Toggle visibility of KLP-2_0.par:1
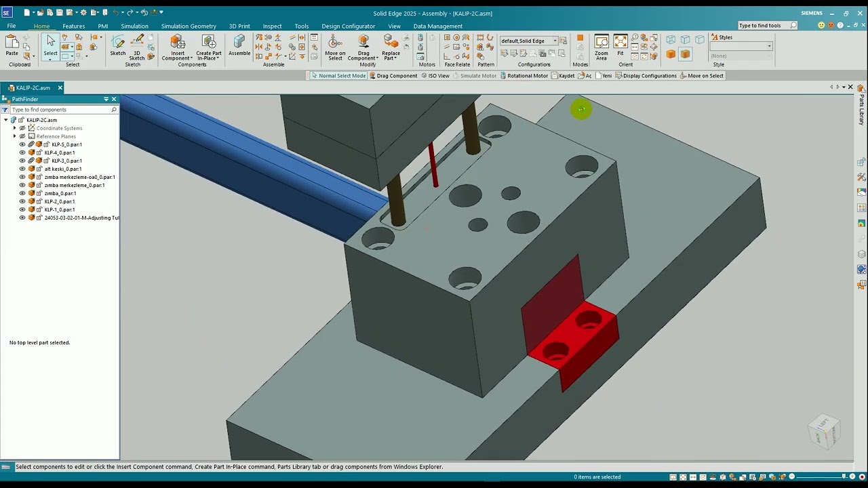The image size is (868, 488). pyautogui.click(x=22, y=201)
